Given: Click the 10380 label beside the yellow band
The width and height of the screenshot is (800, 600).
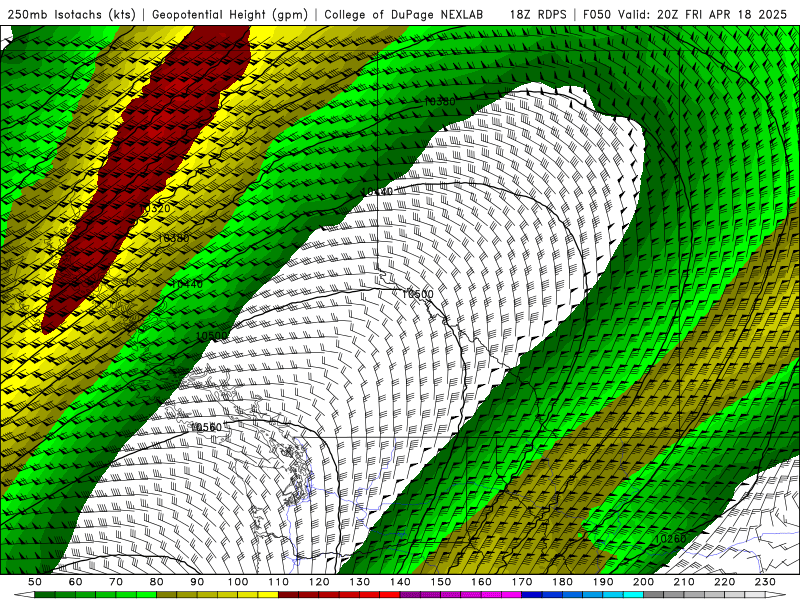Looking at the screenshot, I should 173,238.
